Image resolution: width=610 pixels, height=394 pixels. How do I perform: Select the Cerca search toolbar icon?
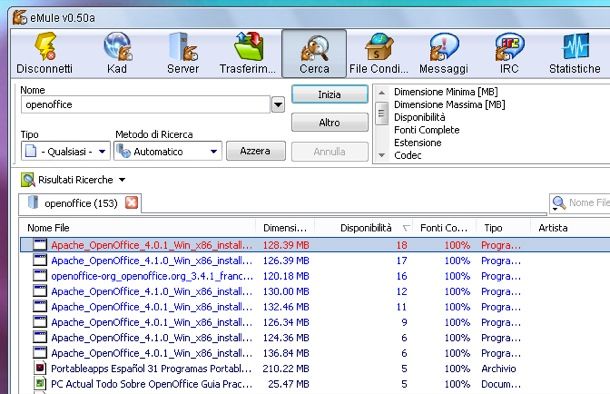coord(314,53)
